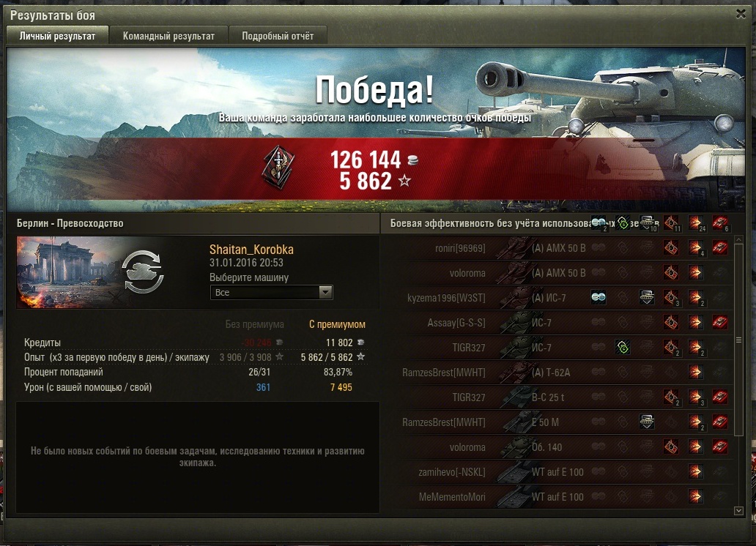Open the Подробный отчёт tab

pos(278,36)
